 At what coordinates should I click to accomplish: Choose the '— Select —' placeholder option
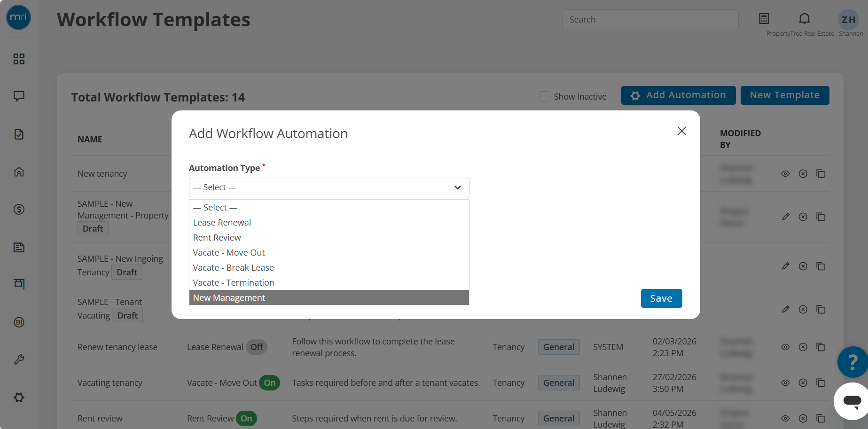coord(329,208)
